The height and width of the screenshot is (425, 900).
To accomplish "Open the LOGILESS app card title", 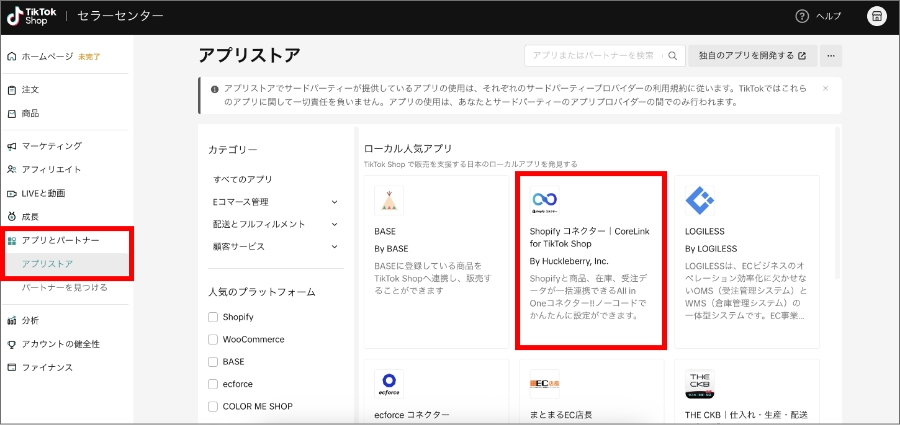I will [x=705, y=231].
